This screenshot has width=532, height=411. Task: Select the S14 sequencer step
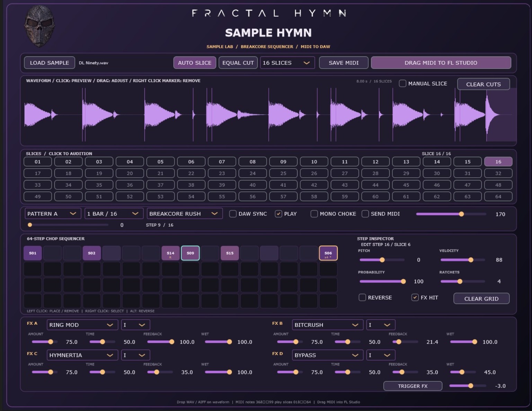[170, 253]
